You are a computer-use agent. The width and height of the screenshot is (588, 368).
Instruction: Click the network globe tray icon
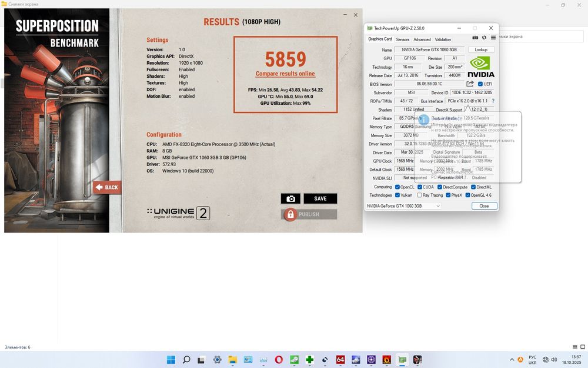click(546, 360)
